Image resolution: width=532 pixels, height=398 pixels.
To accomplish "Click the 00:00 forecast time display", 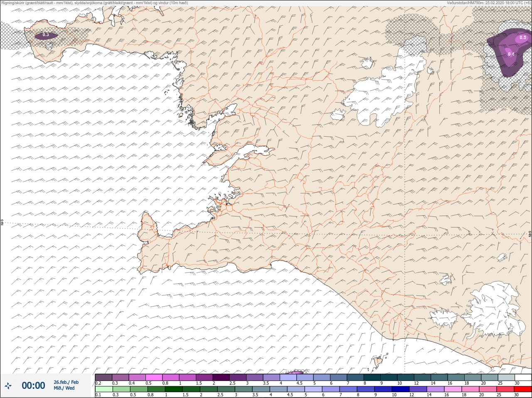I will pyautogui.click(x=33, y=386).
